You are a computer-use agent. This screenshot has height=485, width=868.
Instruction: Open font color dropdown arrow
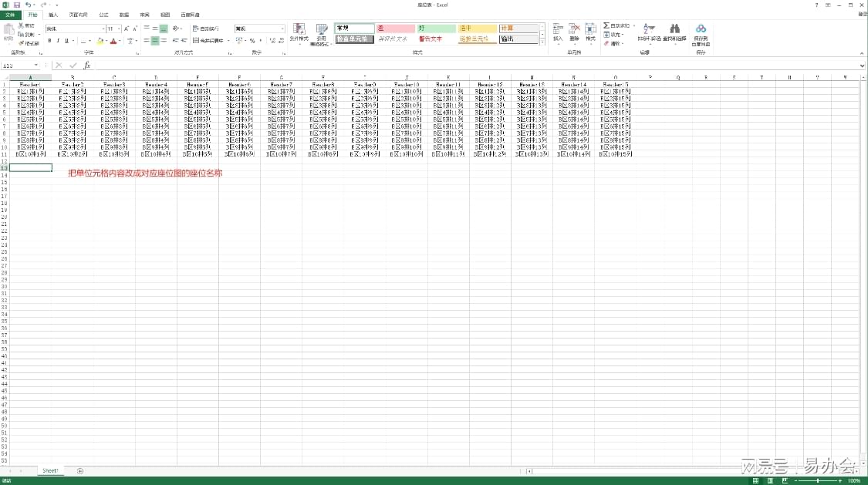coord(120,41)
